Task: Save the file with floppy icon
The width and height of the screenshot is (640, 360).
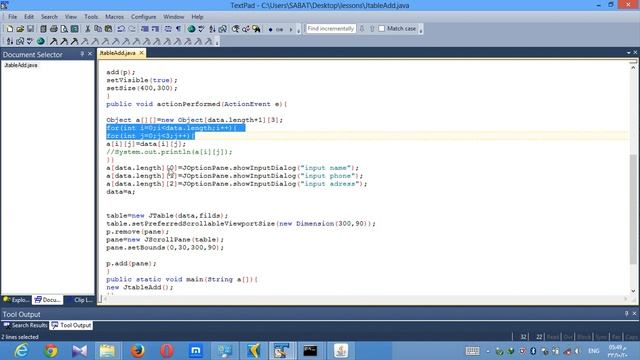Action: [x=30, y=29]
